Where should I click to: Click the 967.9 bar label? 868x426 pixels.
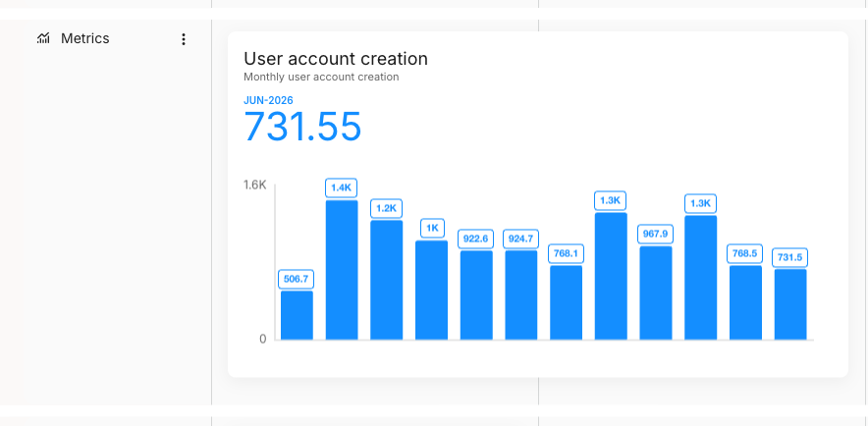656,234
